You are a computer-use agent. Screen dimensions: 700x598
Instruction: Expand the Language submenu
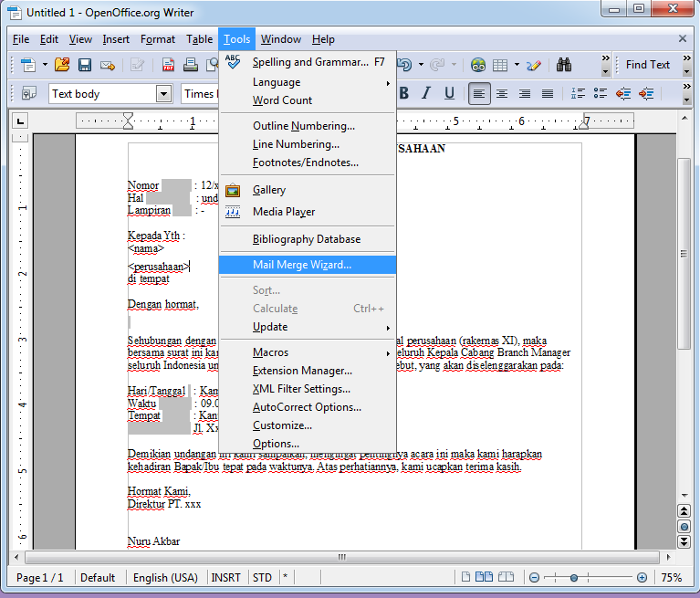coord(308,82)
